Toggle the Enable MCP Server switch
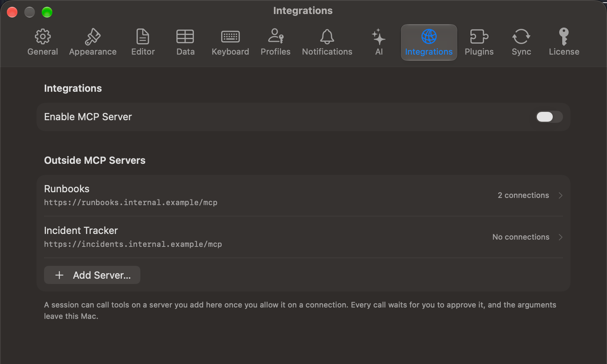607x364 pixels. tap(549, 117)
